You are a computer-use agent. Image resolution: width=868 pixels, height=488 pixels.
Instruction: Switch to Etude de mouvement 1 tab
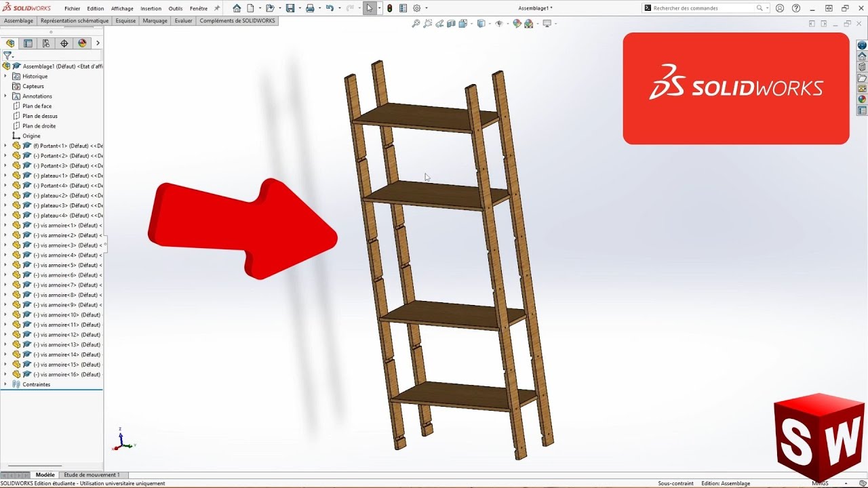(92, 475)
